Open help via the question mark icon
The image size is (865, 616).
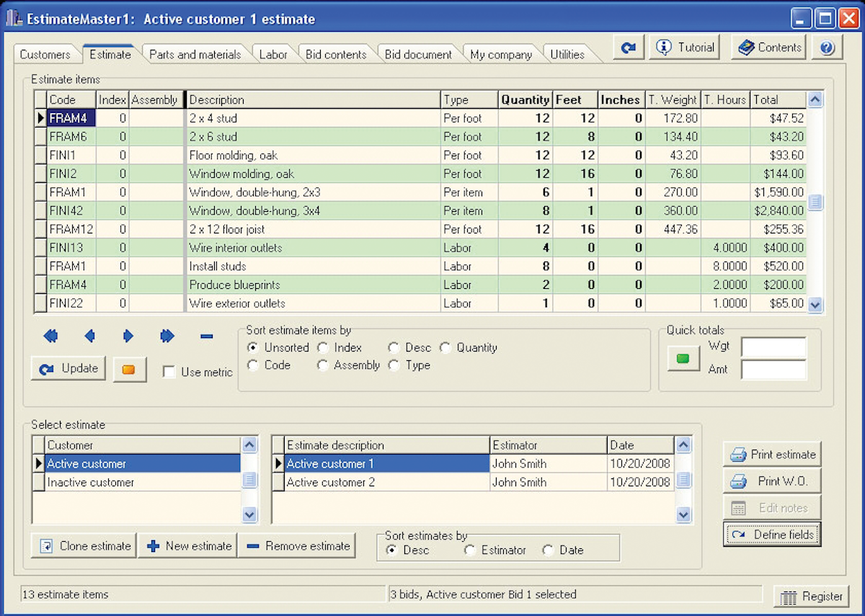pos(826,47)
